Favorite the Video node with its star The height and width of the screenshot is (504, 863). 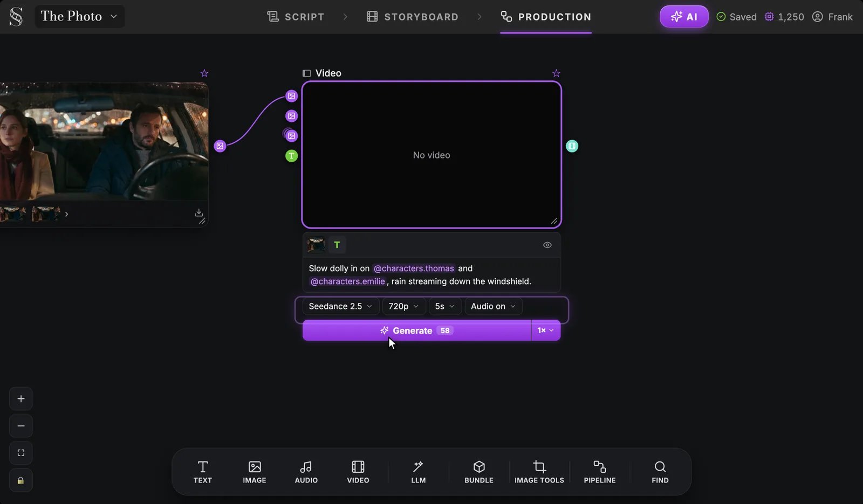click(x=557, y=73)
